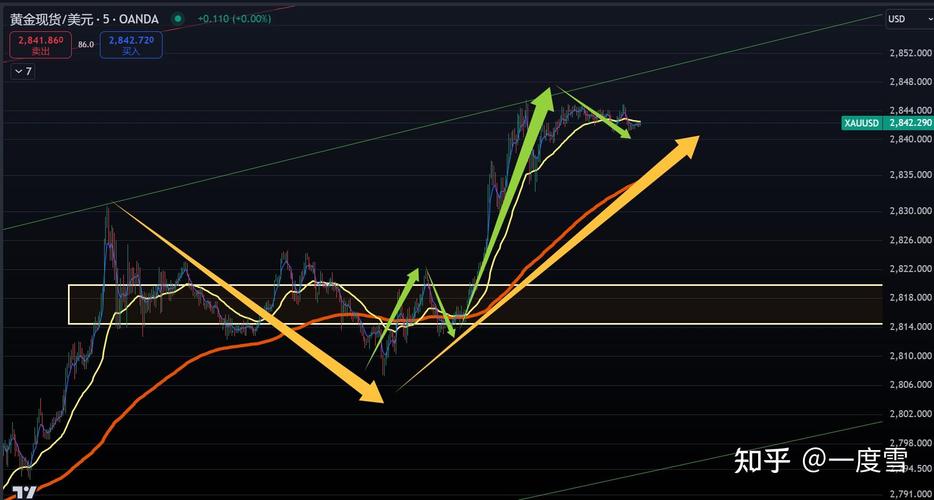Expand the collapsed indicators legend showing 7

(22, 72)
